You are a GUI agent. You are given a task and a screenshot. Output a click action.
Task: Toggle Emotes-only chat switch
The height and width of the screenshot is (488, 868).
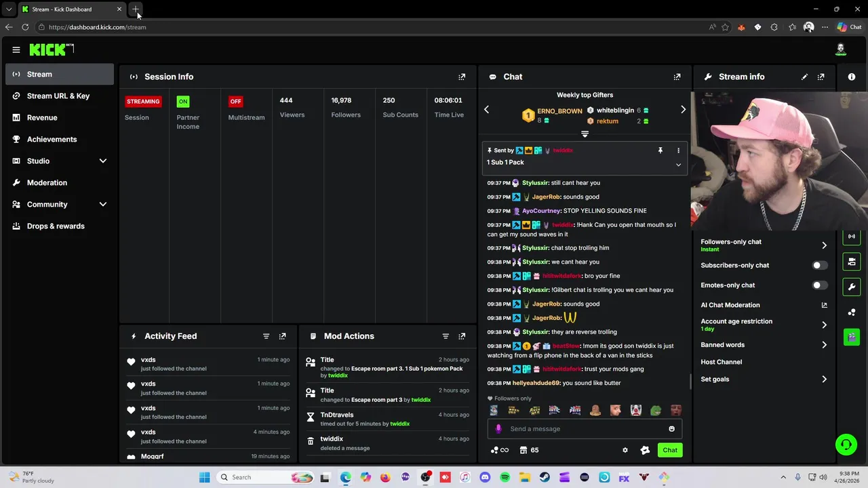pyautogui.click(x=820, y=285)
